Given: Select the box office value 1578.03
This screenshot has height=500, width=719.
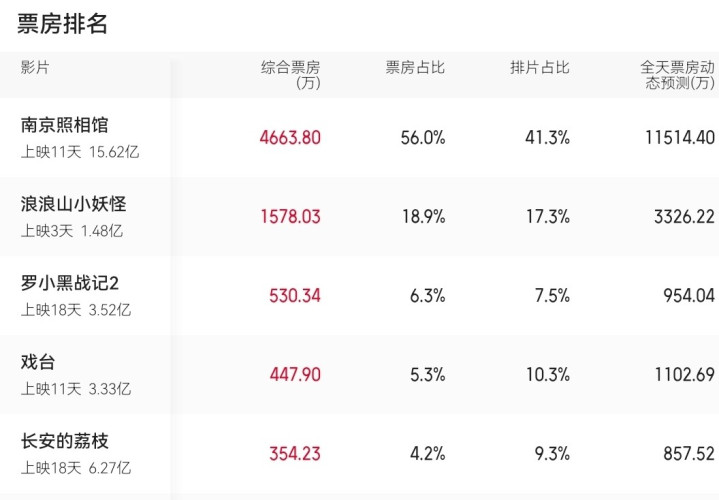Looking at the screenshot, I should (x=291, y=217).
